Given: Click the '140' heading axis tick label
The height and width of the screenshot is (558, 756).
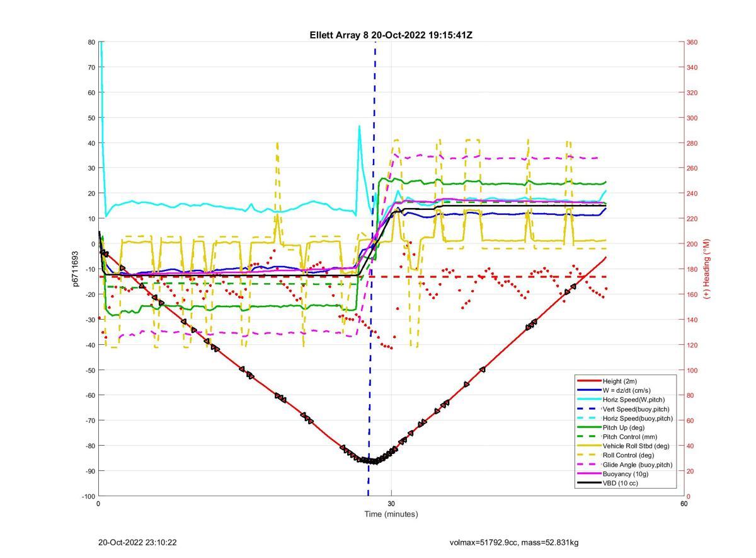Looking at the screenshot, I should tap(692, 320).
